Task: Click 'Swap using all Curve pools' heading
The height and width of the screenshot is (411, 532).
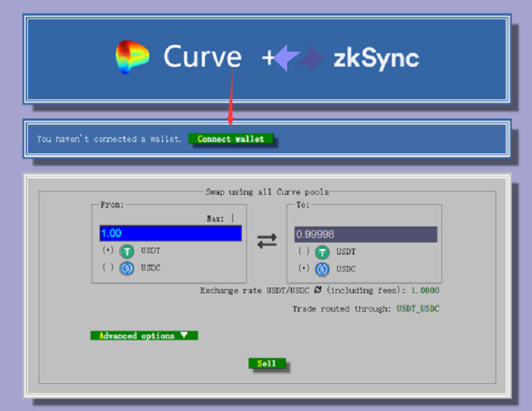Action: (x=267, y=192)
